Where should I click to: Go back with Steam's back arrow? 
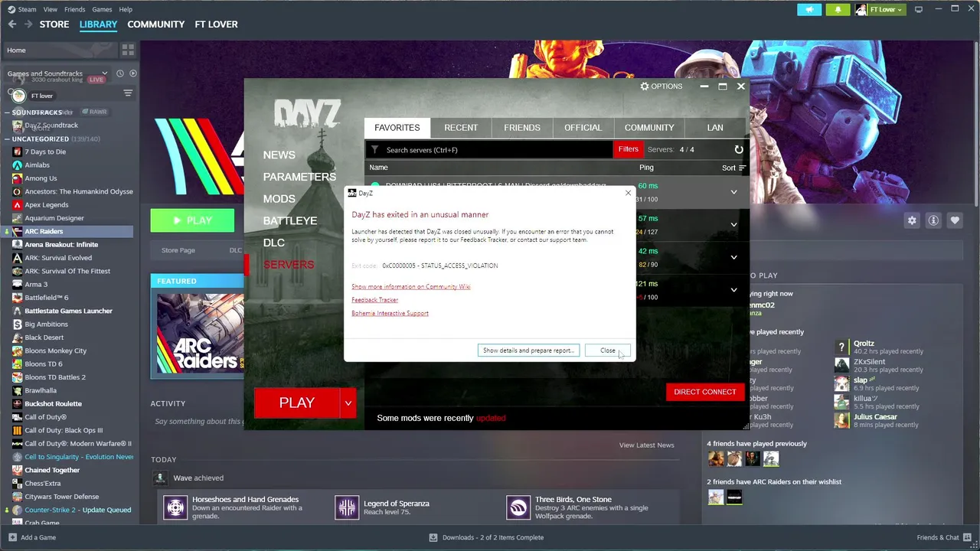pyautogui.click(x=12, y=24)
